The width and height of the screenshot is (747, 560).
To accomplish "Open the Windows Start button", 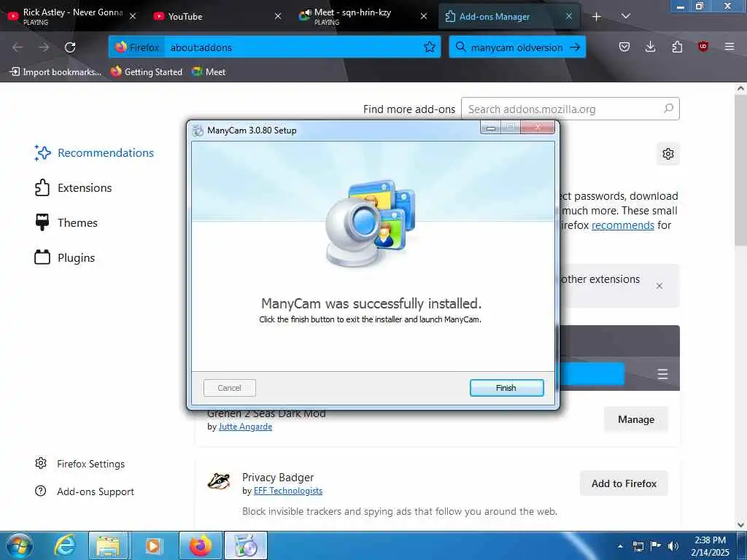I will (x=20, y=545).
